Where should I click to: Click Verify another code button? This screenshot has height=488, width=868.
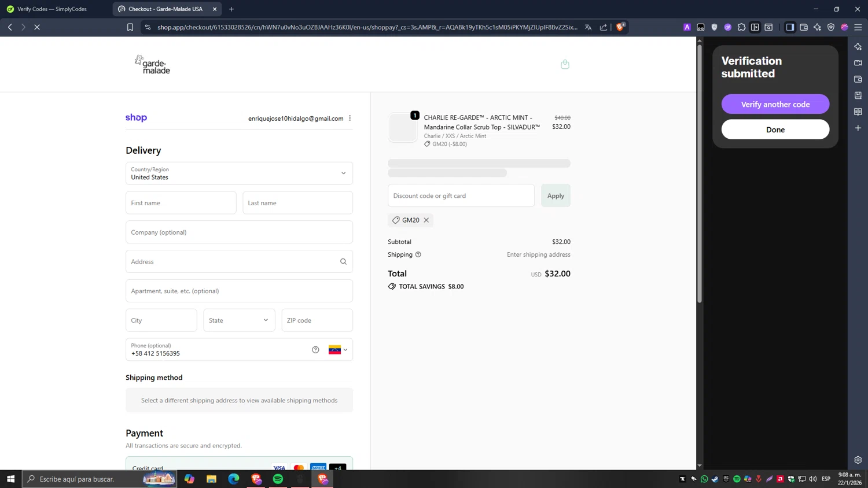(775, 104)
